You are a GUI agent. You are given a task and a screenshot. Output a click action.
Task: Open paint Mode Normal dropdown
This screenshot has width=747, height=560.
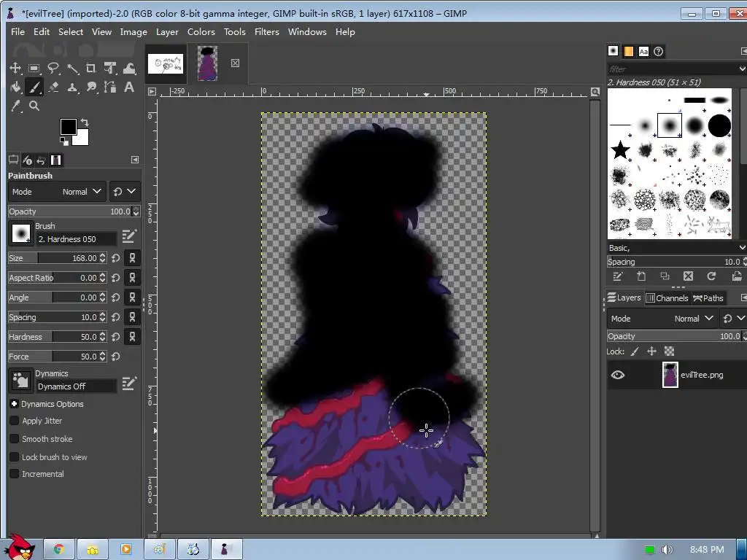tap(57, 192)
